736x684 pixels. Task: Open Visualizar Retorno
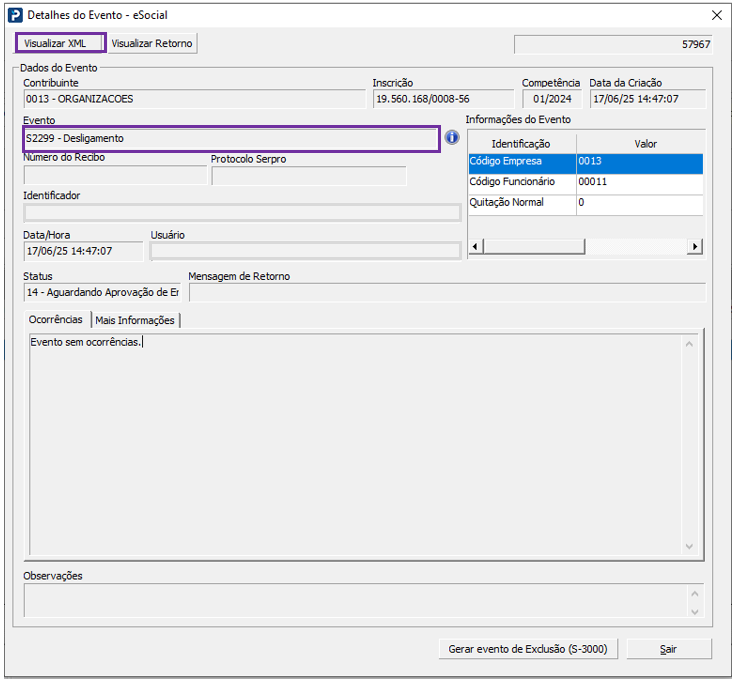coord(152,43)
